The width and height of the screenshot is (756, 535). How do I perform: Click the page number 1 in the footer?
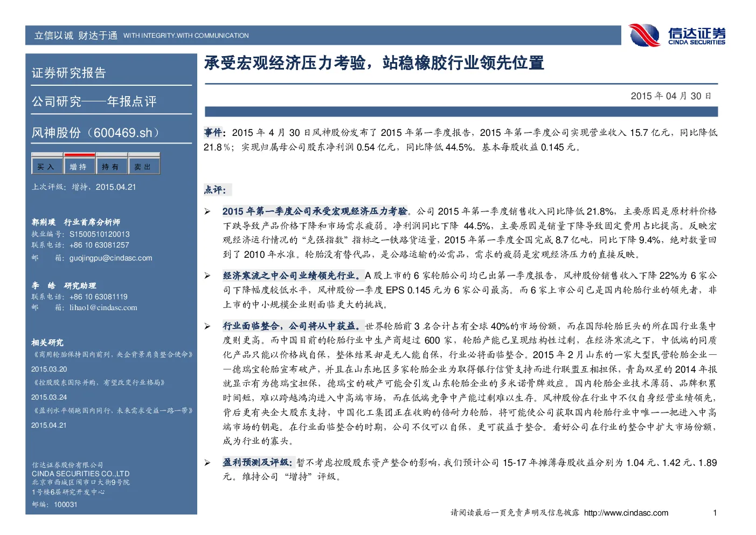[x=715, y=513]
